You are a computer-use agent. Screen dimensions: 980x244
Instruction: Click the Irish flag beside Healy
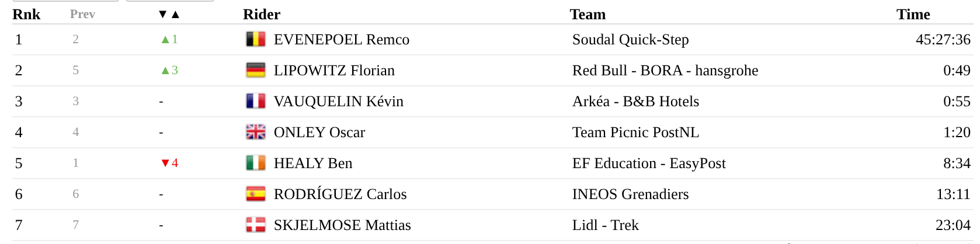[x=255, y=163]
